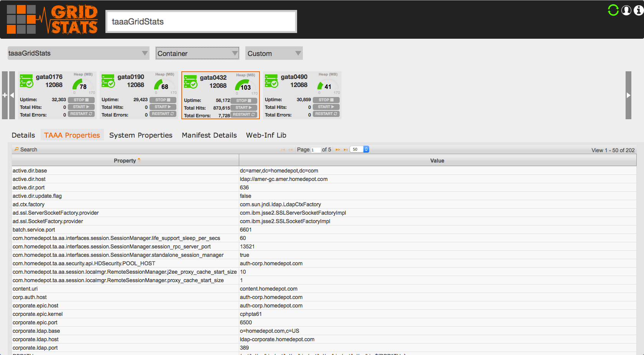Viewport: 644px width, 355px height.
Task: Click value cphpta61
Action: [251, 314]
